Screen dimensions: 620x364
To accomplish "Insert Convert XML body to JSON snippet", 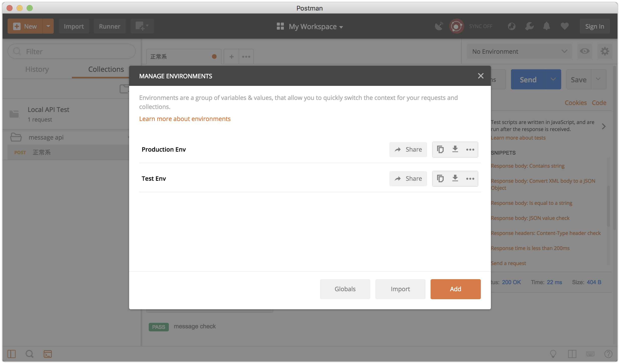I will tap(543, 184).
